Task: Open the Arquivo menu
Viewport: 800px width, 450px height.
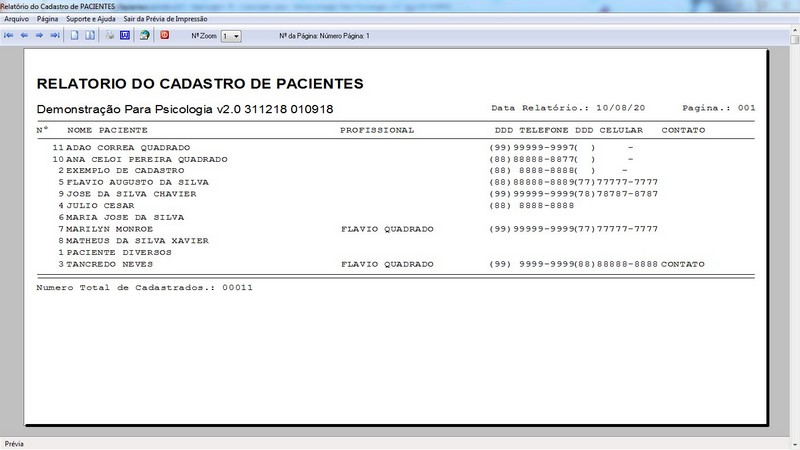Action: tap(16, 19)
